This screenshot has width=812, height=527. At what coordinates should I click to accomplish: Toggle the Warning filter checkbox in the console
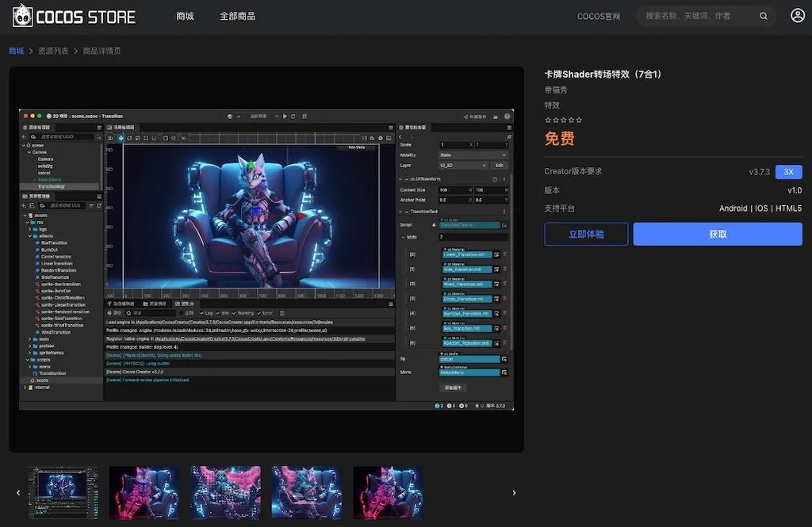coord(233,311)
